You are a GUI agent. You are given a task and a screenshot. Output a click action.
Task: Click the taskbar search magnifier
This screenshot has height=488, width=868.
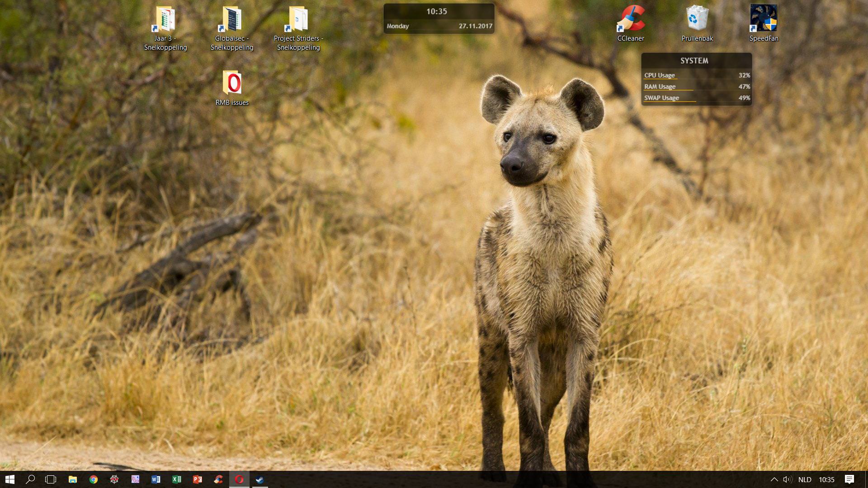coord(30,479)
